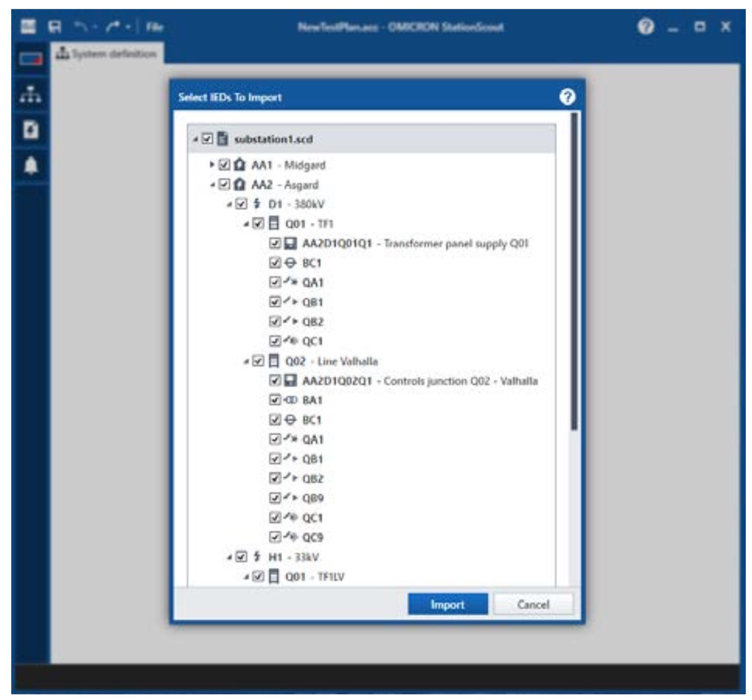Collapse the AA2 Asgard node
This screenshot has height=700, width=752.
(x=212, y=185)
